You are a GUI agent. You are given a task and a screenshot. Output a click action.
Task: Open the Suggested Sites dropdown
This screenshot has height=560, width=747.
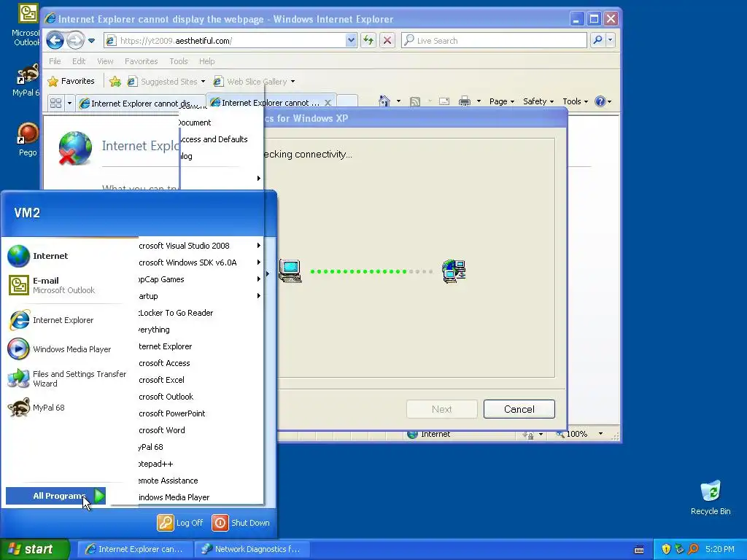point(203,82)
